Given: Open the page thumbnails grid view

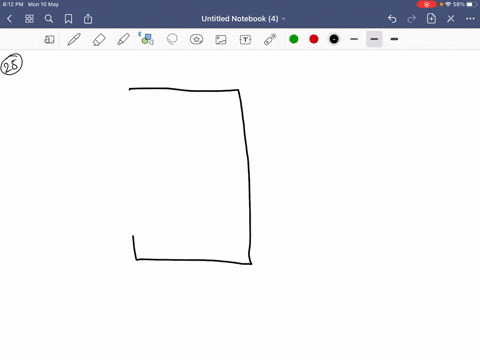Looking at the screenshot, I should pos(29,19).
